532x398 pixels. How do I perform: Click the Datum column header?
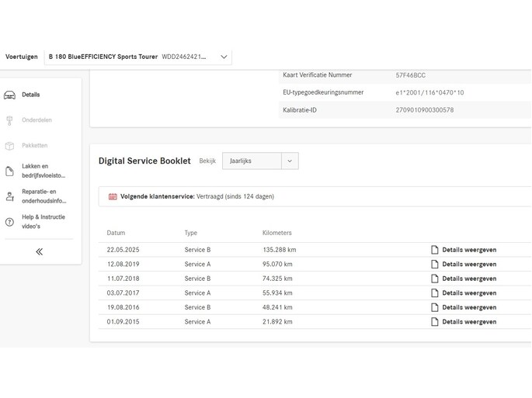pos(116,233)
